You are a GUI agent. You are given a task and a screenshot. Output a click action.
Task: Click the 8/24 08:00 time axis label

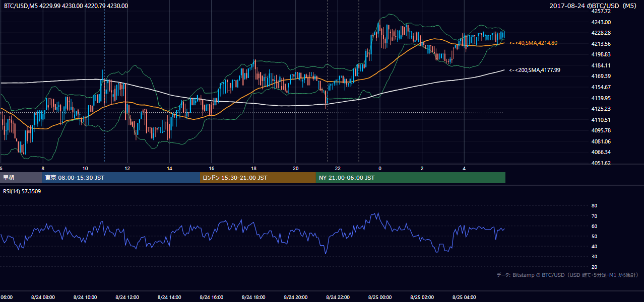pyautogui.click(x=43, y=297)
